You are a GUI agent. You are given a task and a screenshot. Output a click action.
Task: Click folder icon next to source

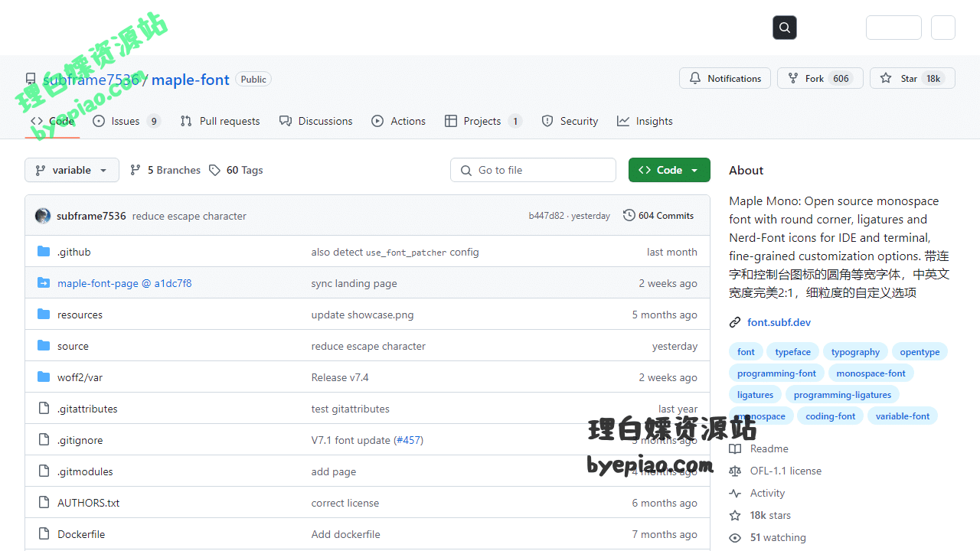pyautogui.click(x=44, y=346)
